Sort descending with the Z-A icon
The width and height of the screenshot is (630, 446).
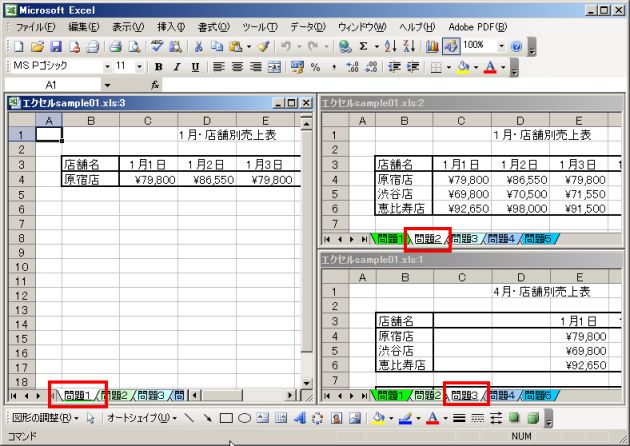409,47
